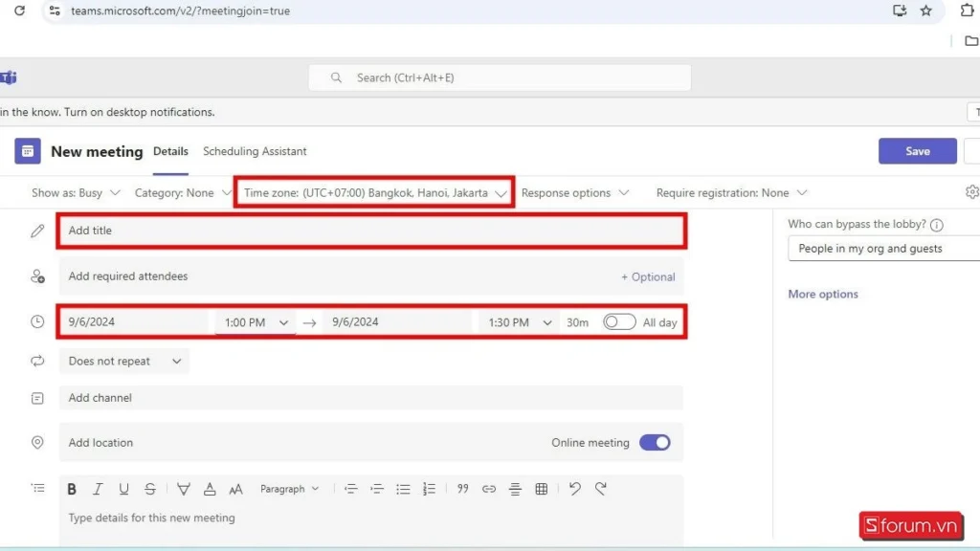Click the Add title input field
Viewport: 980px width, 551px height.
coord(371,231)
